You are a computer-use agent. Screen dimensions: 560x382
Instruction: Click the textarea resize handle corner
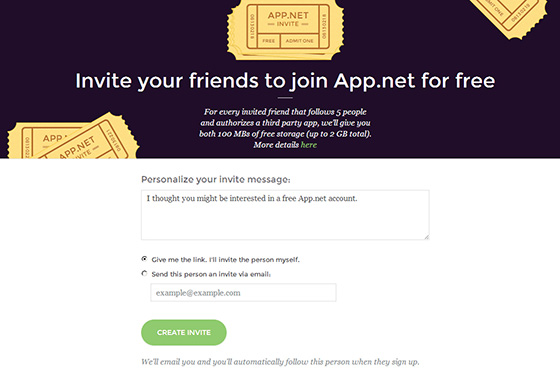[x=426, y=236]
